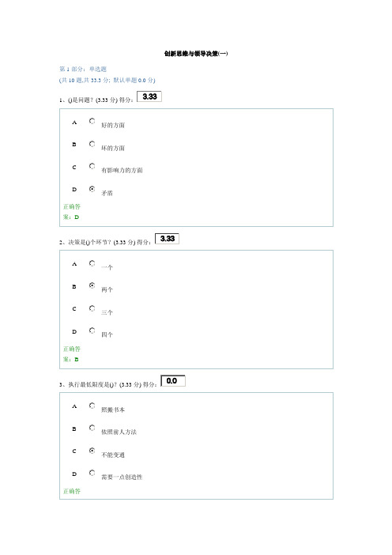Select 四个 radio button in question 2
The width and height of the screenshot is (392, 555).
(92, 330)
